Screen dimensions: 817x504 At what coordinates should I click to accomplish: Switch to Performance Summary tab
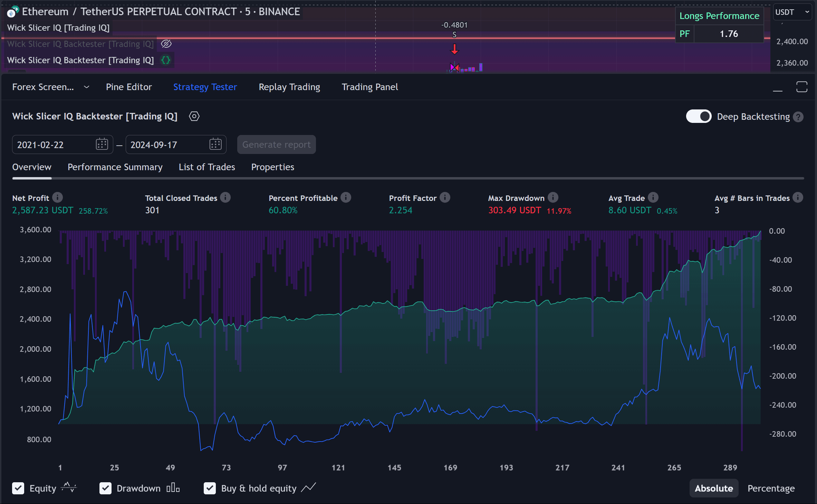[115, 167]
